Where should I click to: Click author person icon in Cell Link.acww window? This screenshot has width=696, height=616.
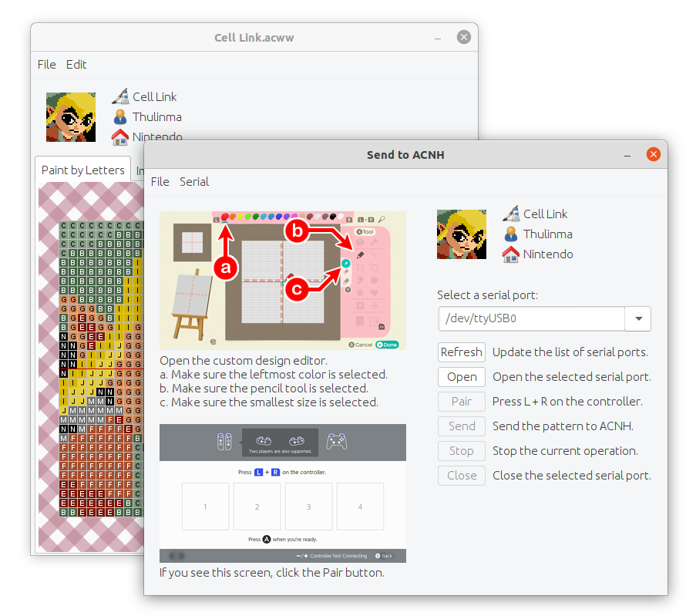click(120, 117)
